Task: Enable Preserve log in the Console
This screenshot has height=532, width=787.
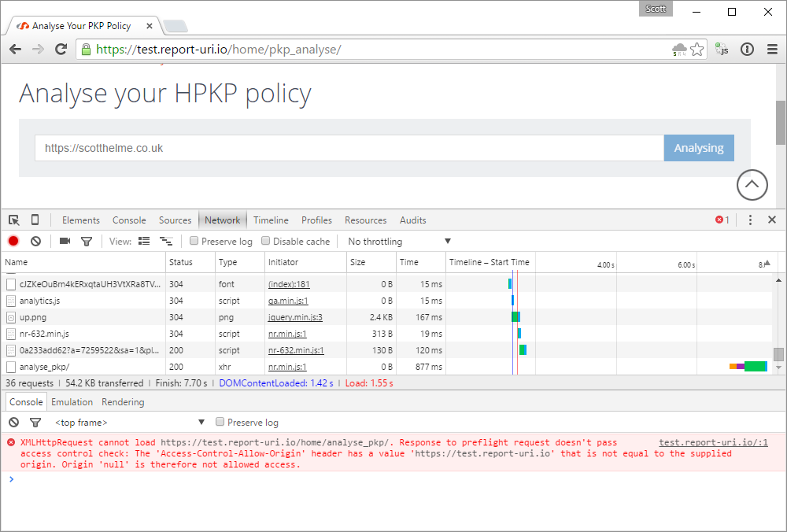Action: click(x=220, y=422)
